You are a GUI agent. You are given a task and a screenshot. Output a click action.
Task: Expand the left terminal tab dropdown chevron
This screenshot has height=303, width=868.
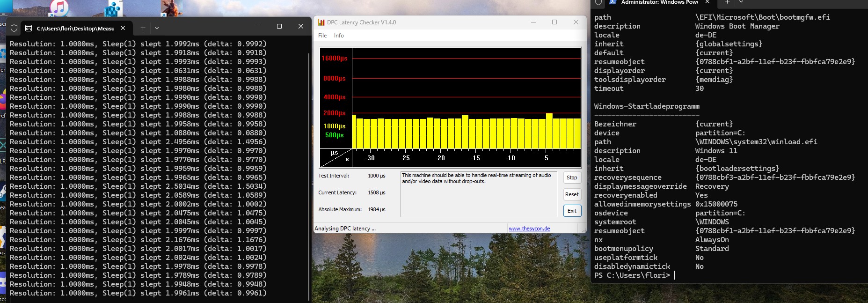pyautogui.click(x=157, y=28)
